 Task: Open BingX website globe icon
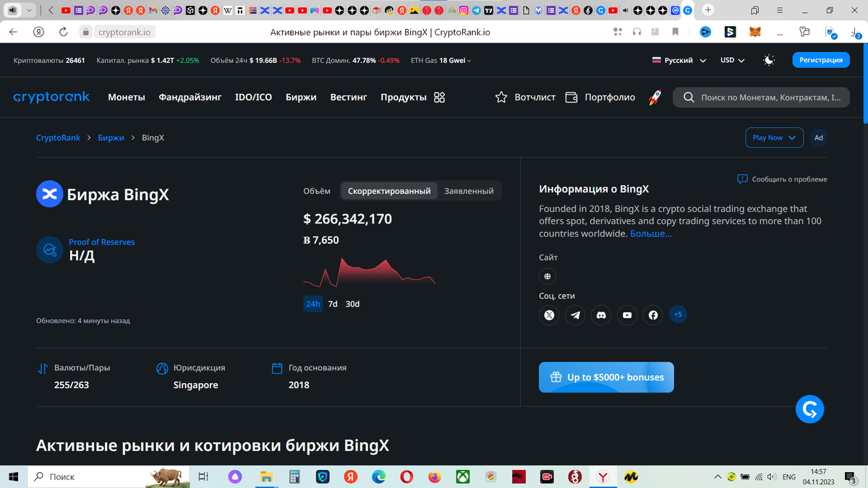[x=548, y=276]
